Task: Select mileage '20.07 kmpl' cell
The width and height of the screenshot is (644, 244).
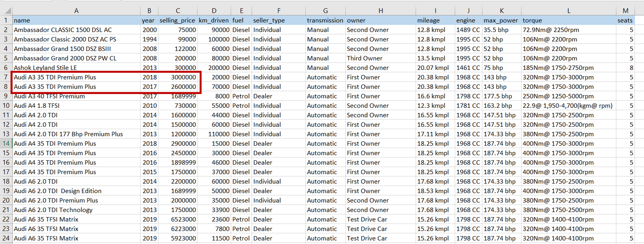Action: pos(435,68)
